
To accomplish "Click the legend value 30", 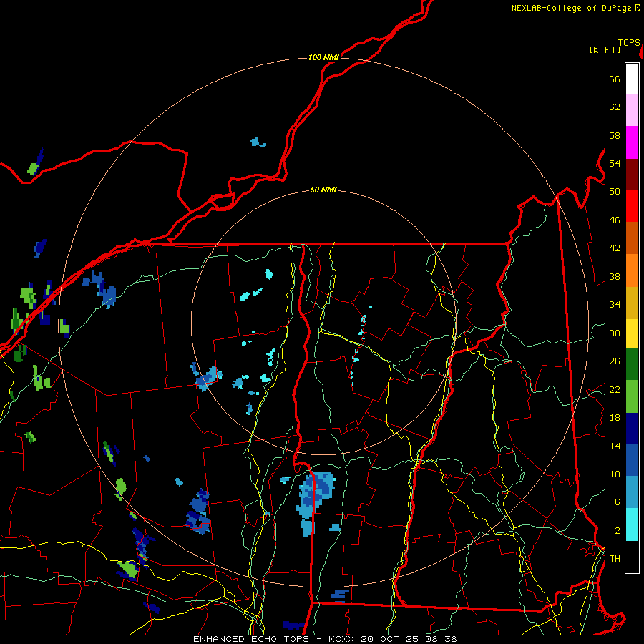I will tap(615, 333).
